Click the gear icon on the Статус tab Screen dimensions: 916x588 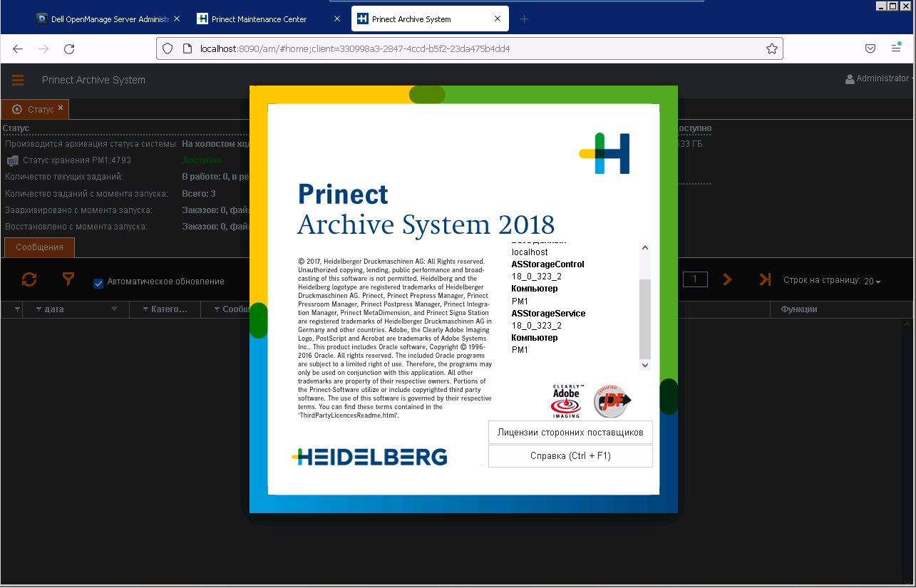point(17,109)
